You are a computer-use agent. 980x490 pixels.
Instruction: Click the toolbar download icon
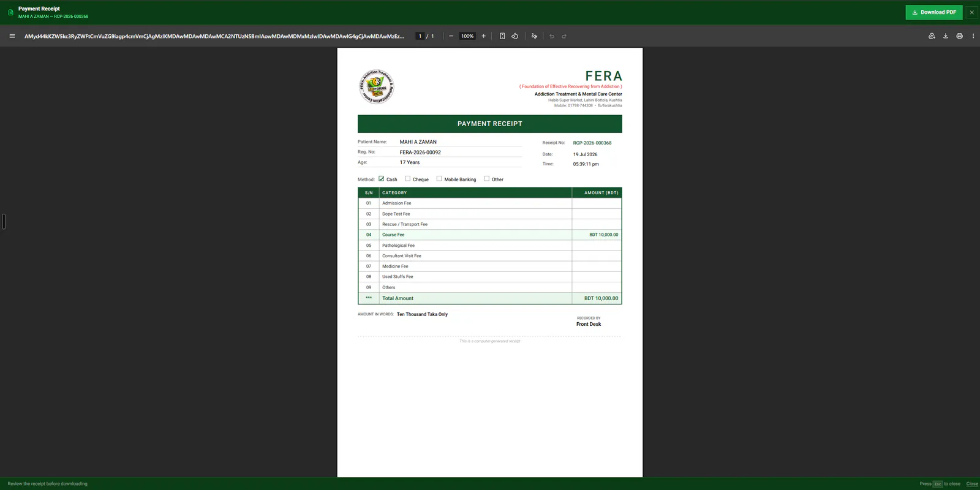click(946, 36)
